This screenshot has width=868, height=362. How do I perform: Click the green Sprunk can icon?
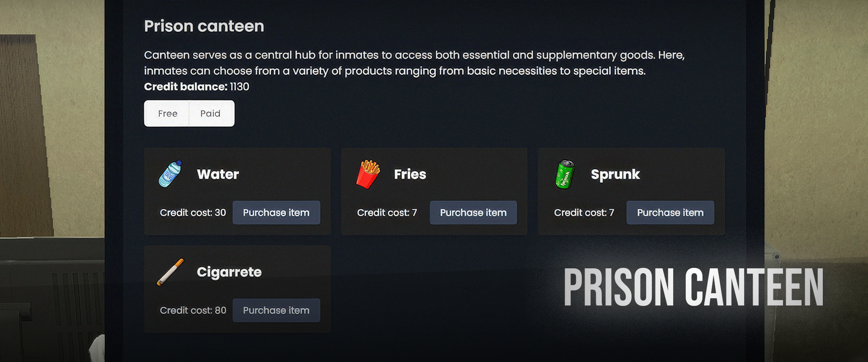pos(565,174)
